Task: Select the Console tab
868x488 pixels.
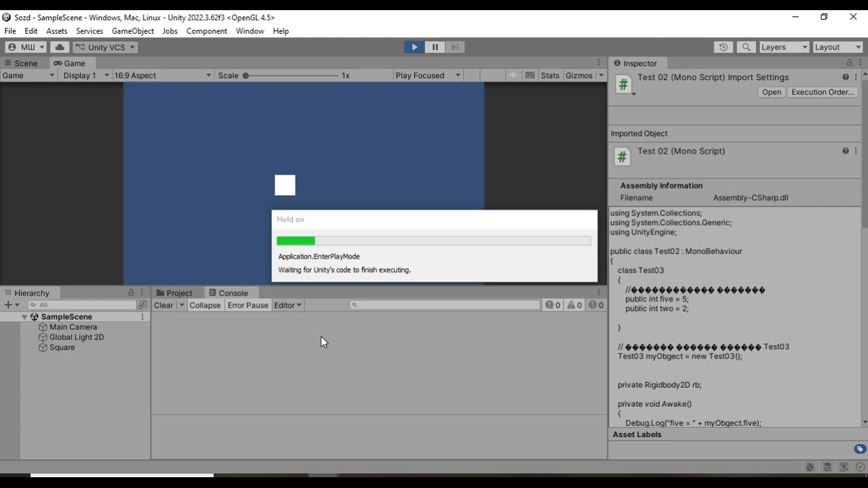Action: 229,293
